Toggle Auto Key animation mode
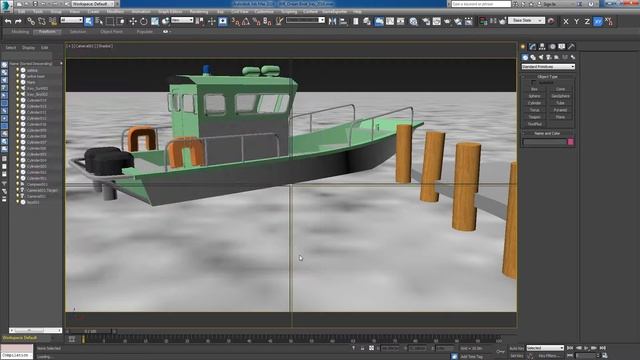This screenshot has height=360, width=640. point(516,348)
